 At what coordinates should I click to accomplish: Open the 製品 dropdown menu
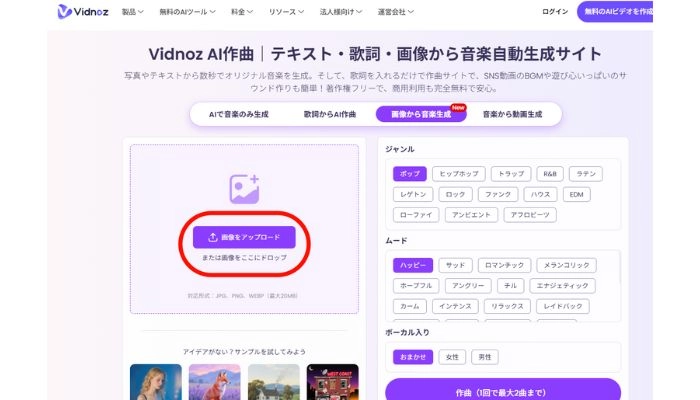133,12
